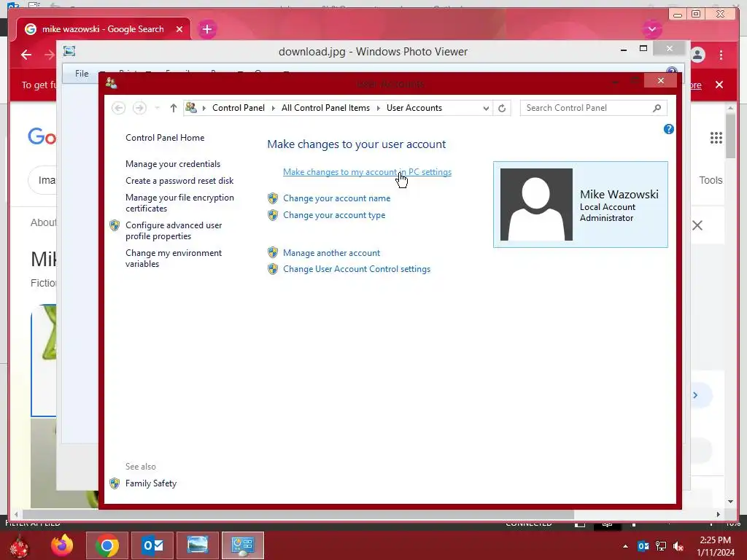Click muted volume icon in system tray

pos(678,546)
